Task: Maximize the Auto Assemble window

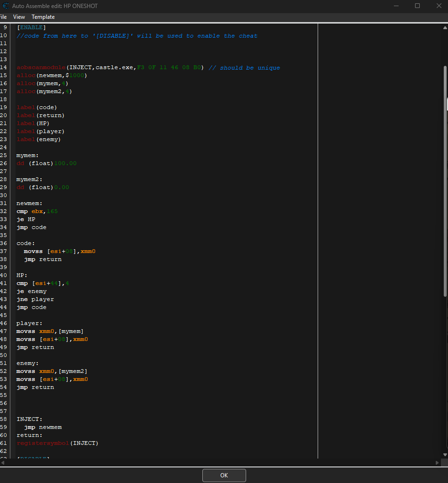Action: 417,6
